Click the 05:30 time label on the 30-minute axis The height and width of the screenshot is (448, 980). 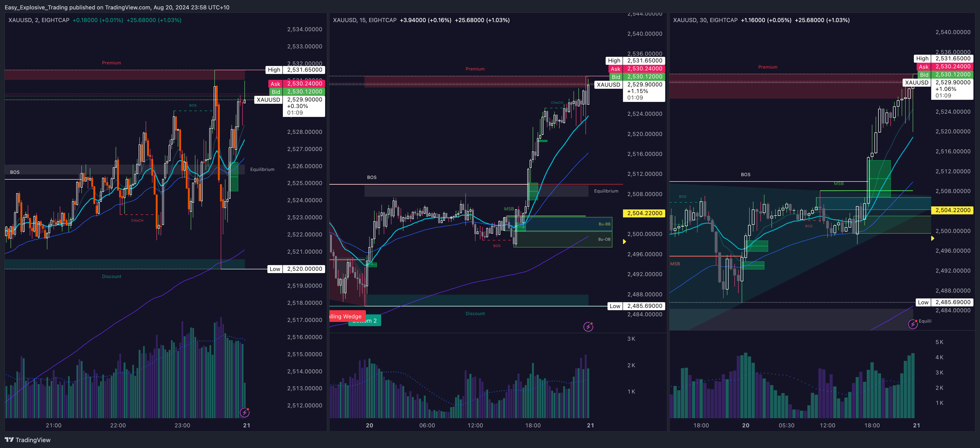[786, 425]
